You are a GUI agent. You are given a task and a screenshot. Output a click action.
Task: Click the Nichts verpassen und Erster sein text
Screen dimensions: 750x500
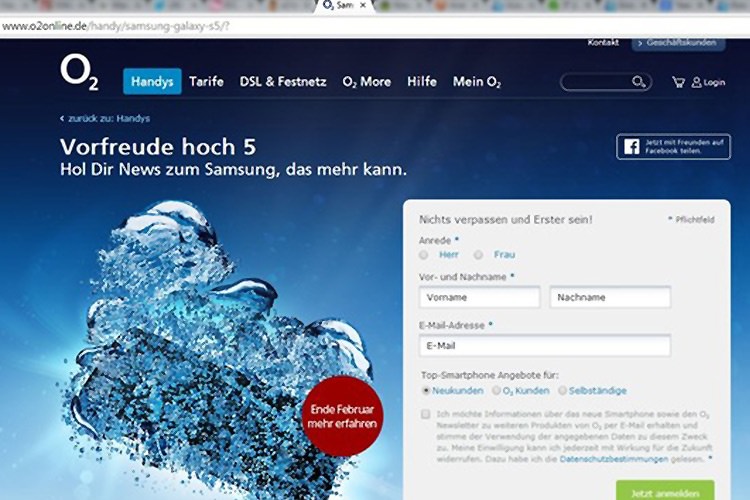pos(506,220)
